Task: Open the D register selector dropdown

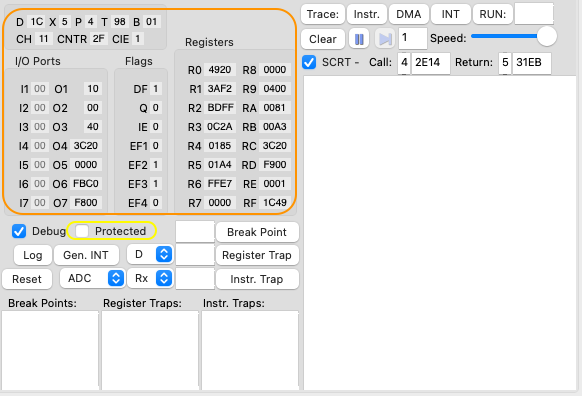Action: tap(150, 255)
